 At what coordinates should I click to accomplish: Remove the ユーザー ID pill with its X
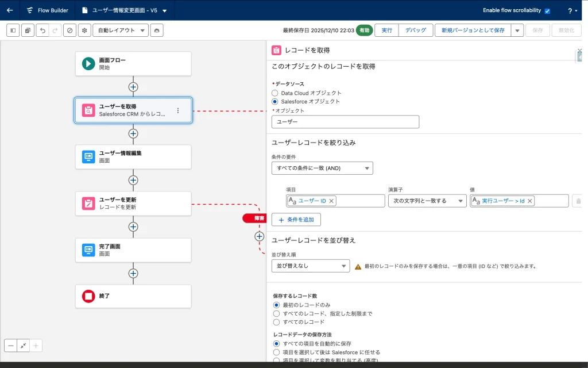tap(332, 201)
